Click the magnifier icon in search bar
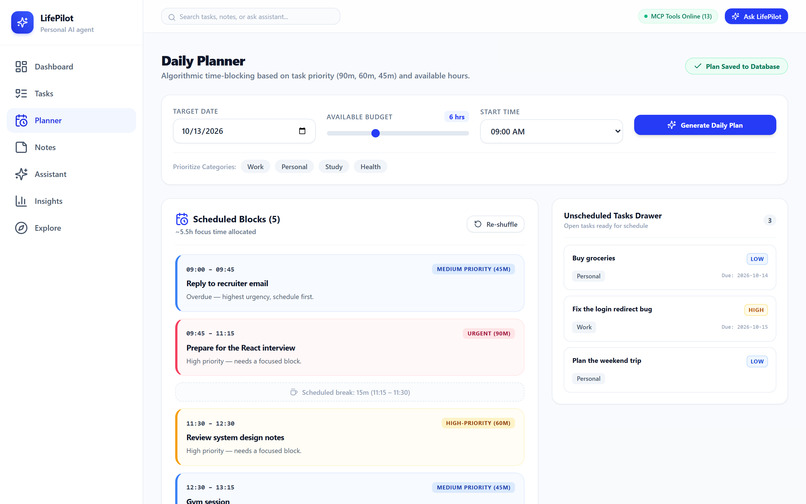 coord(172,17)
